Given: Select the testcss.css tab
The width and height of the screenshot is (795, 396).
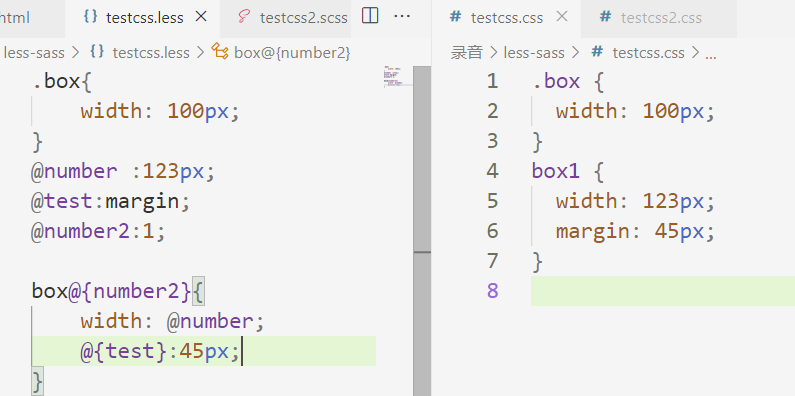Looking at the screenshot, I should (507, 18).
